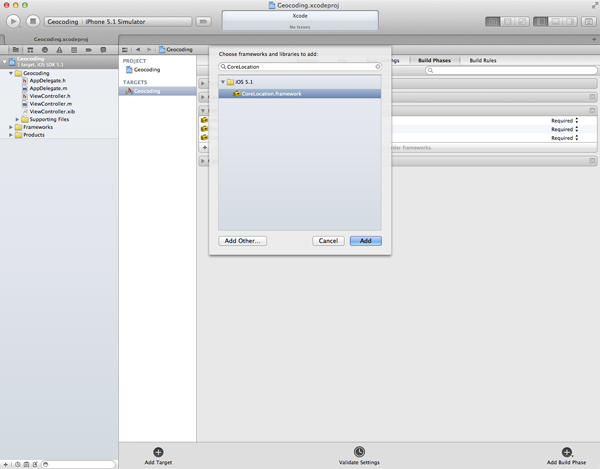The height and width of the screenshot is (469, 600).
Task: Open the second framework's Required popup
Action: 564,129
